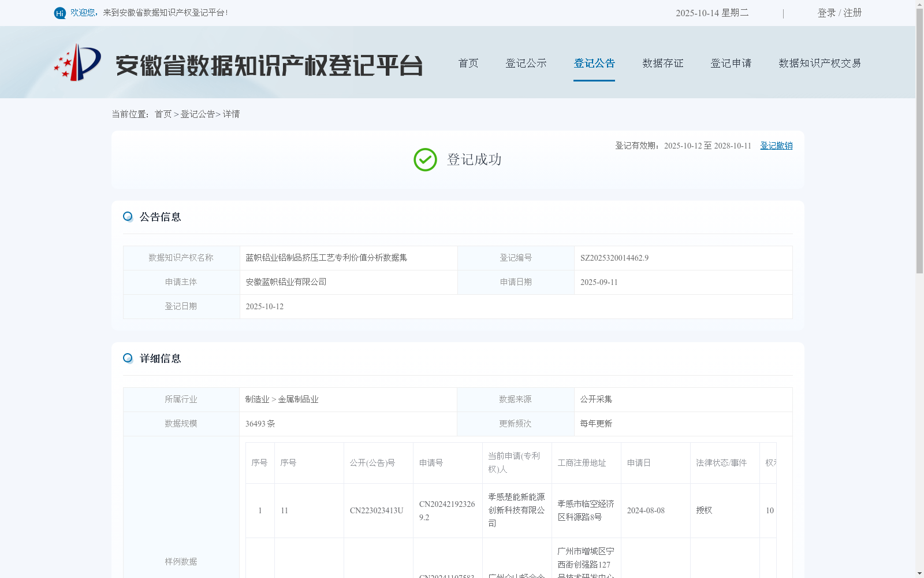Click the green success checkmark icon
The height and width of the screenshot is (578, 924).
click(x=425, y=160)
